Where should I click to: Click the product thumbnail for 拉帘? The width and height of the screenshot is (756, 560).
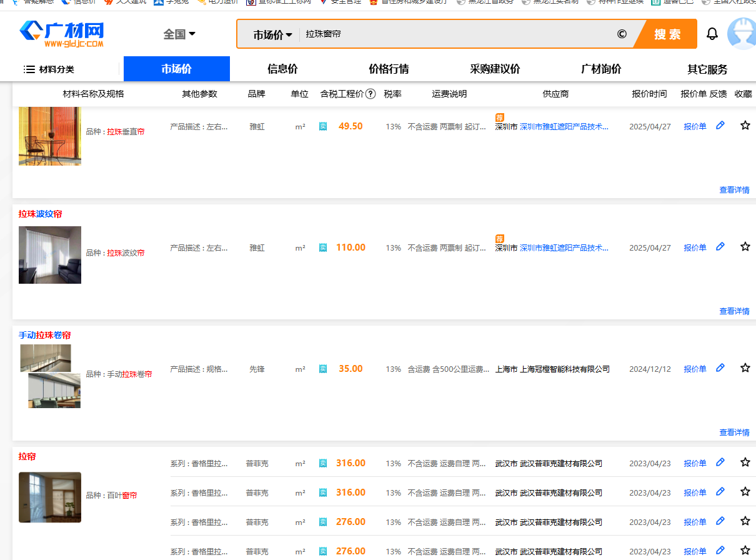coord(49,497)
